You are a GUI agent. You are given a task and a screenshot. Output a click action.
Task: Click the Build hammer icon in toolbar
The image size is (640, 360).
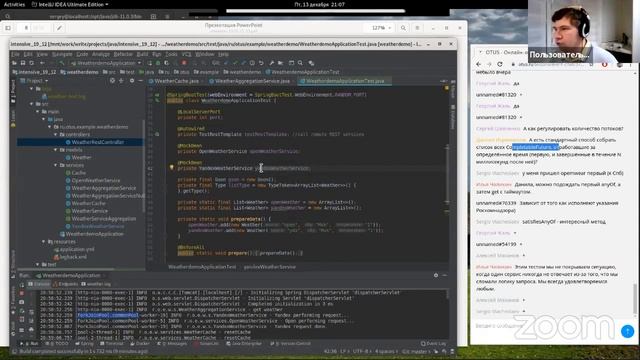click(x=62, y=63)
